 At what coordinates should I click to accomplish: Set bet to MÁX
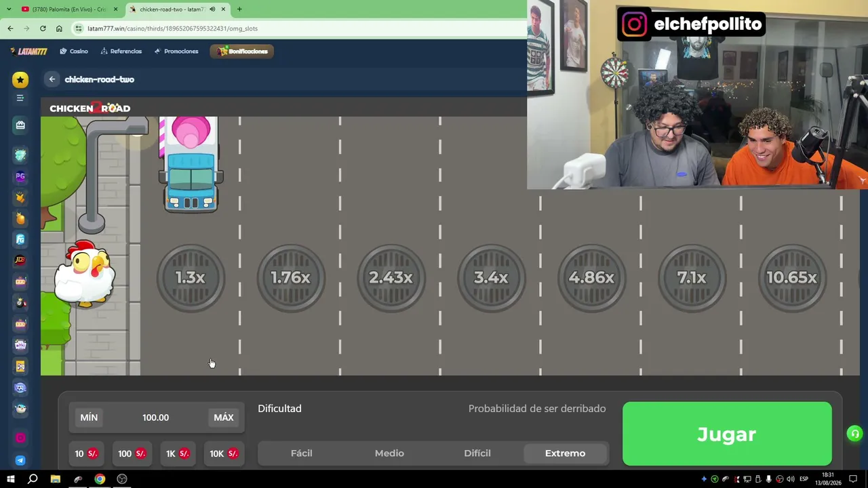point(224,418)
